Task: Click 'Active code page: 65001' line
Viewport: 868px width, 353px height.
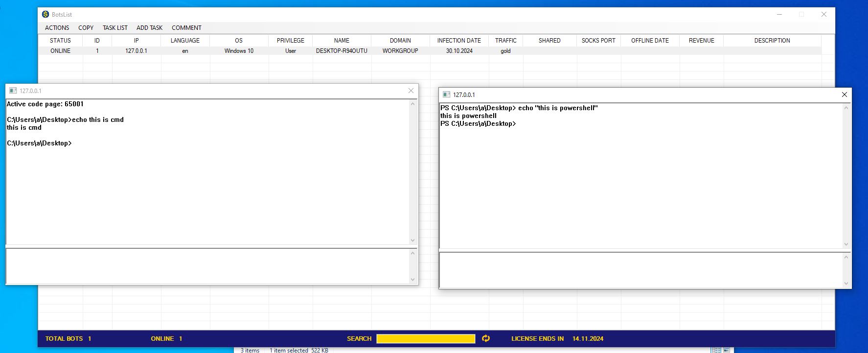Action: [45, 104]
